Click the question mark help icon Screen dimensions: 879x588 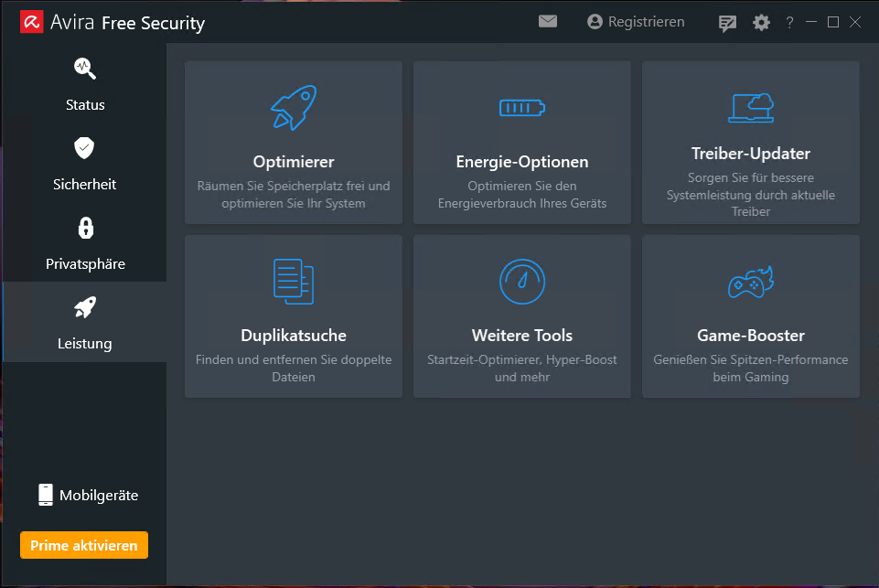pos(789,23)
